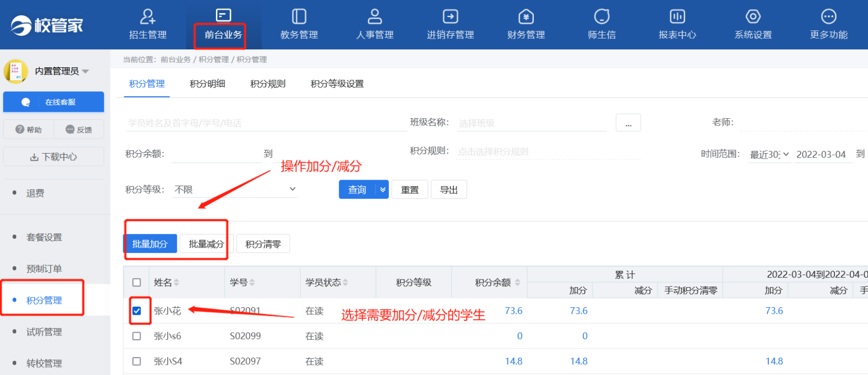Click the name 张小s6
This screenshot has width=868, height=375.
[x=168, y=336]
